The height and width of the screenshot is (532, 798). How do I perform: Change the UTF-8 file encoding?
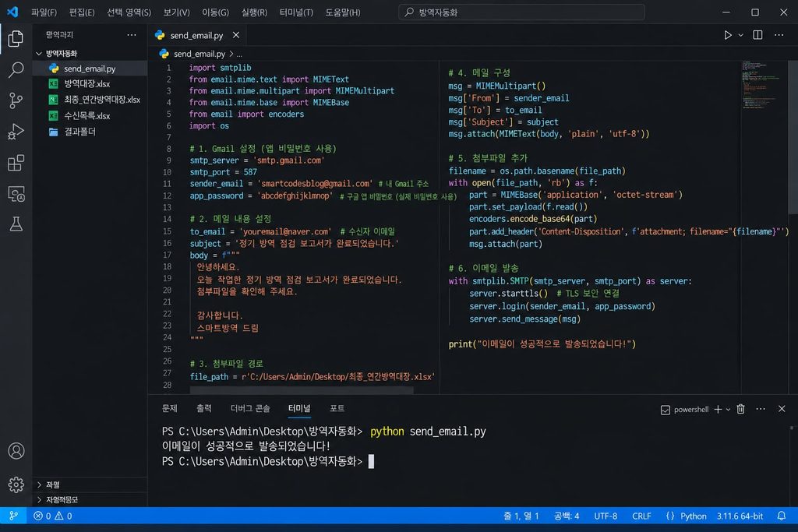point(606,516)
